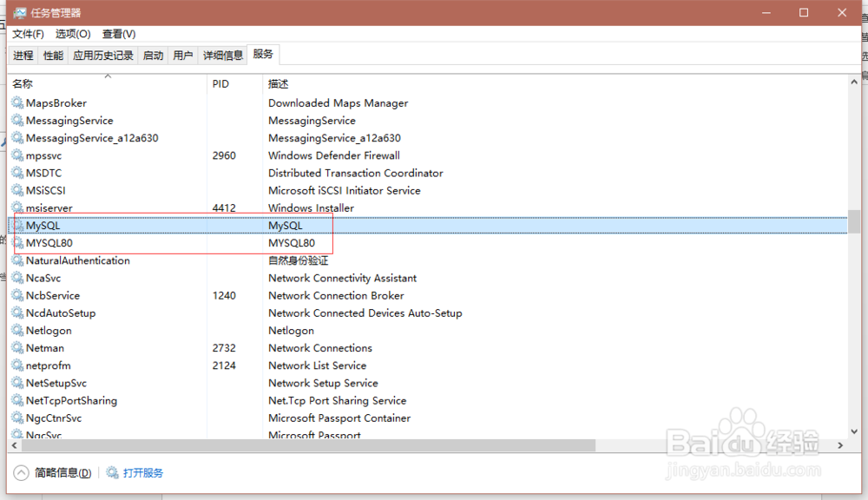Click the mpssvc service gear icon
The image size is (868, 500).
click(x=17, y=155)
